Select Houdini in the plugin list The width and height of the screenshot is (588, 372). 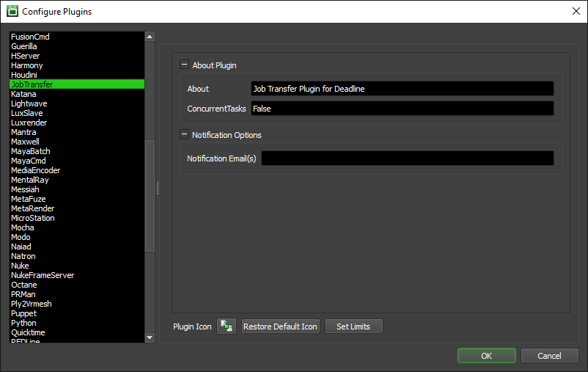26,75
